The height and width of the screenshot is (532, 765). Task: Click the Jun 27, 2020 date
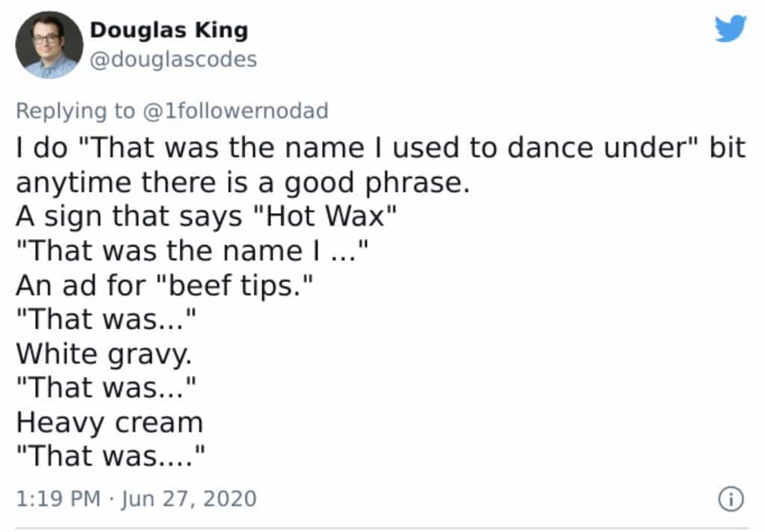tap(190, 498)
